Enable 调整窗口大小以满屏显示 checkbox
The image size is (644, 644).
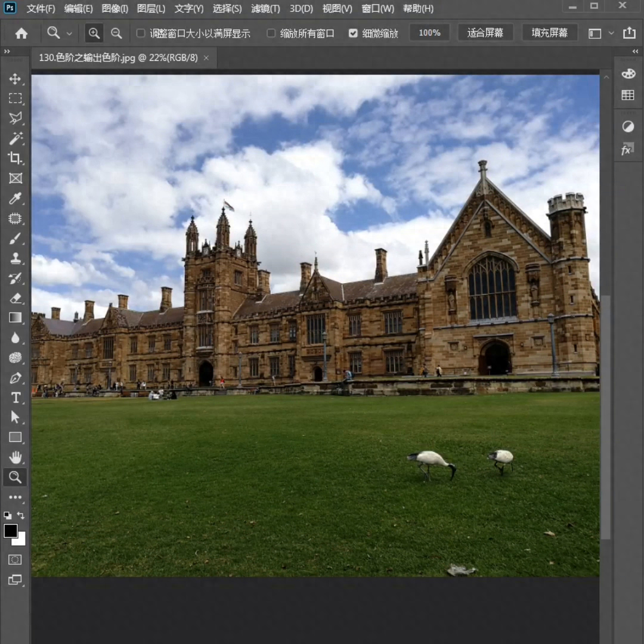(141, 33)
